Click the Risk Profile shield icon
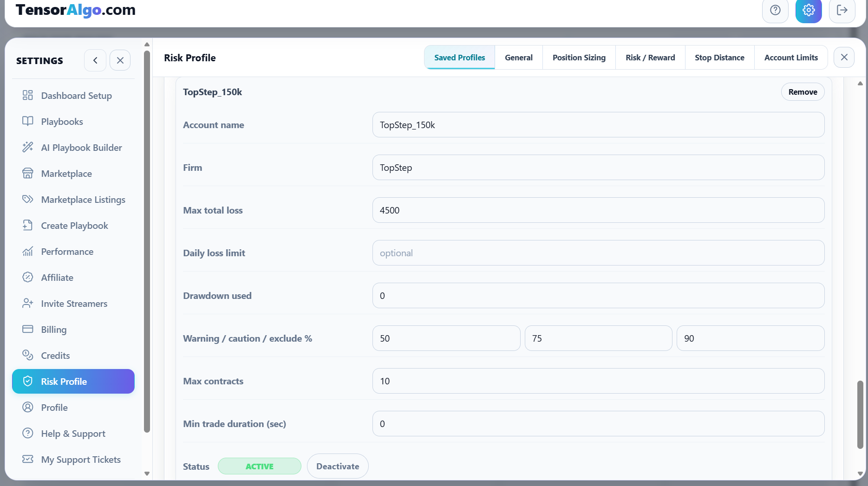This screenshot has width=868, height=486. click(28, 381)
